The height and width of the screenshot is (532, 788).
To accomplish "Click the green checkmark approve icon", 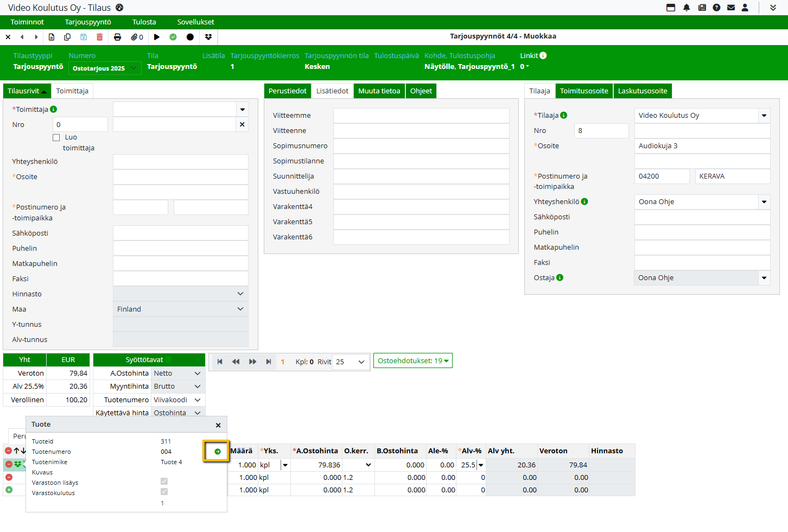I will [x=173, y=37].
